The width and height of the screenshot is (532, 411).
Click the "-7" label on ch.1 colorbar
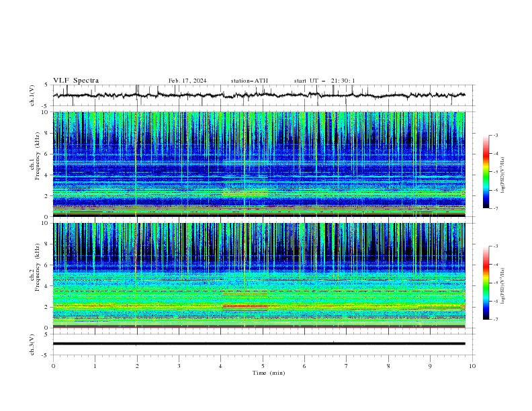pos(496,208)
